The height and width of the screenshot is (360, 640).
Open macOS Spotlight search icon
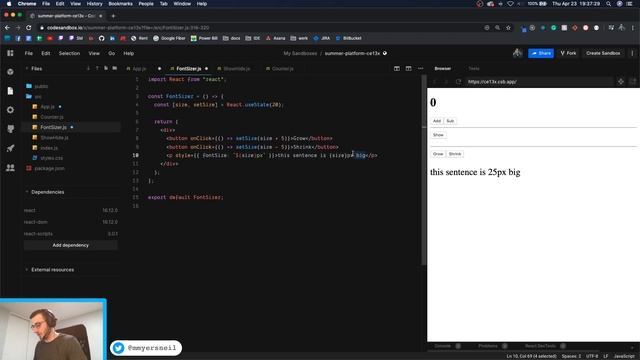click(609, 4)
